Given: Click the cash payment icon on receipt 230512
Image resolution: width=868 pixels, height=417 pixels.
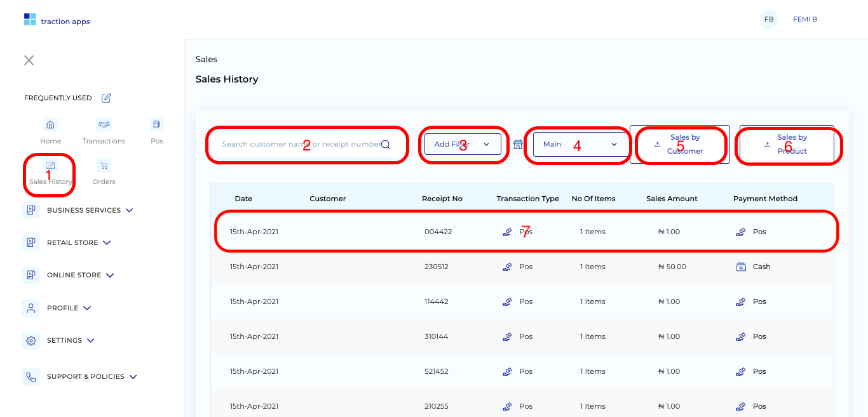Looking at the screenshot, I should 741,267.
